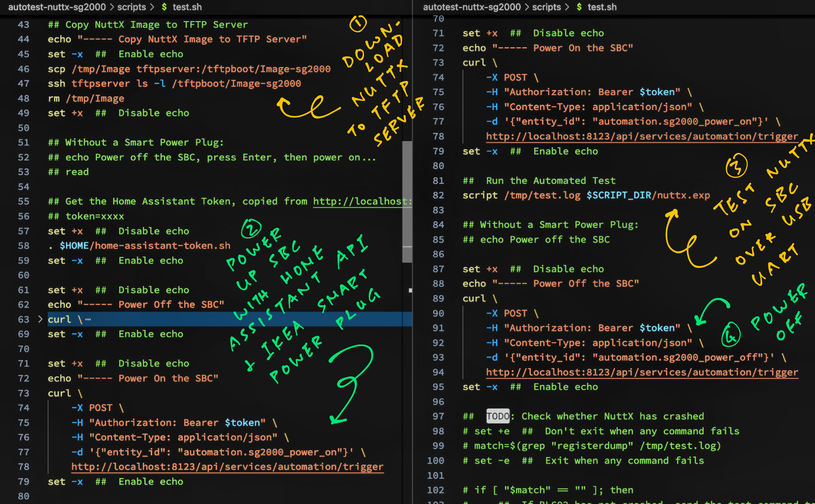Image resolution: width=815 pixels, height=504 pixels.
Task: Expand the folded curl block on line 63
Action: 40,319
